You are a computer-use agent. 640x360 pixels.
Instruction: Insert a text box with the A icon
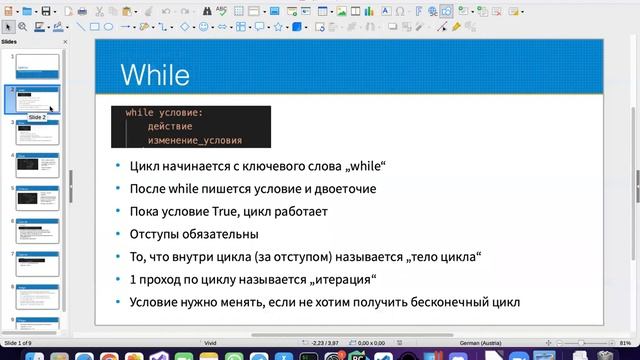pyautogui.click(x=386, y=11)
